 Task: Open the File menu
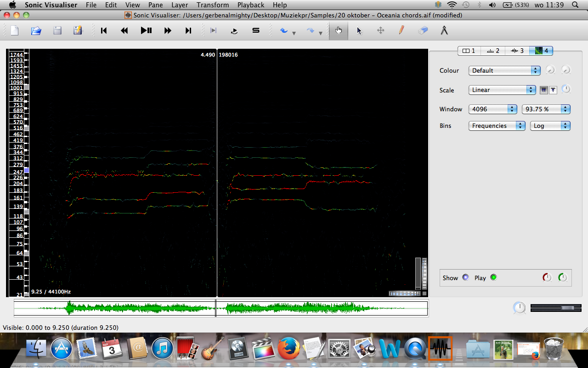tap(91, 5)
